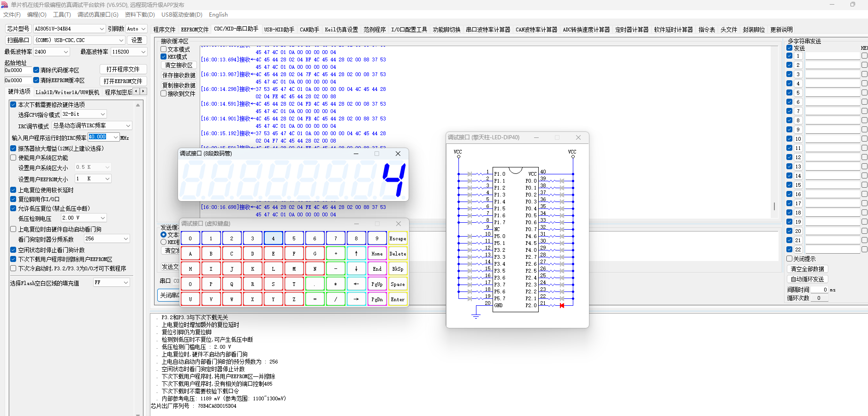This screenshot has height=416, width=868.
Task: Open 看门狗定时器分频系数 256 dropdown
Action: (107, 238)
